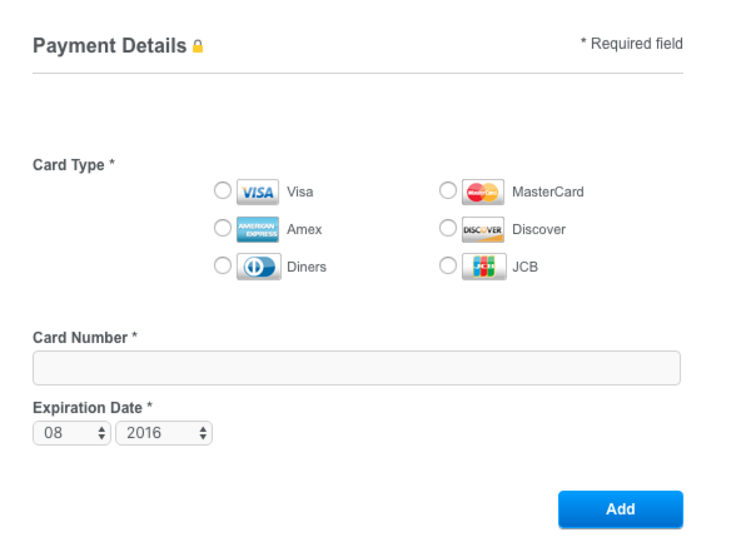Click the yellow padlock security icon
Screen dimensions: 756x557
(198, 46)
